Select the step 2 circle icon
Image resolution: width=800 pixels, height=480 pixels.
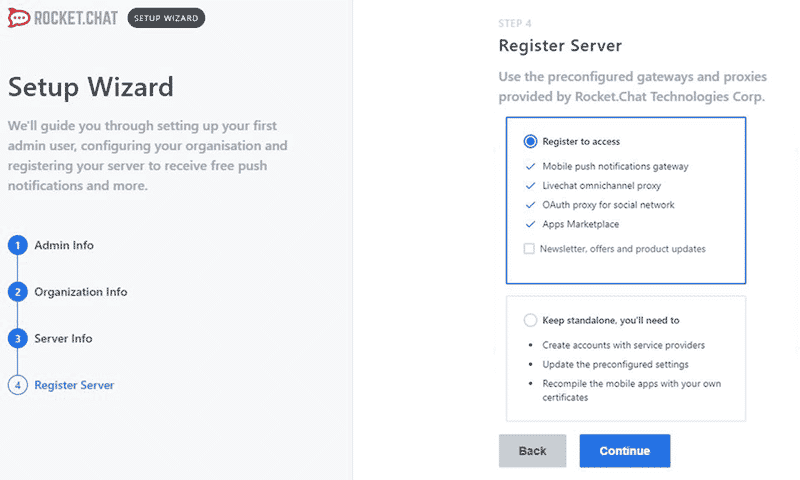coord(18,292)
